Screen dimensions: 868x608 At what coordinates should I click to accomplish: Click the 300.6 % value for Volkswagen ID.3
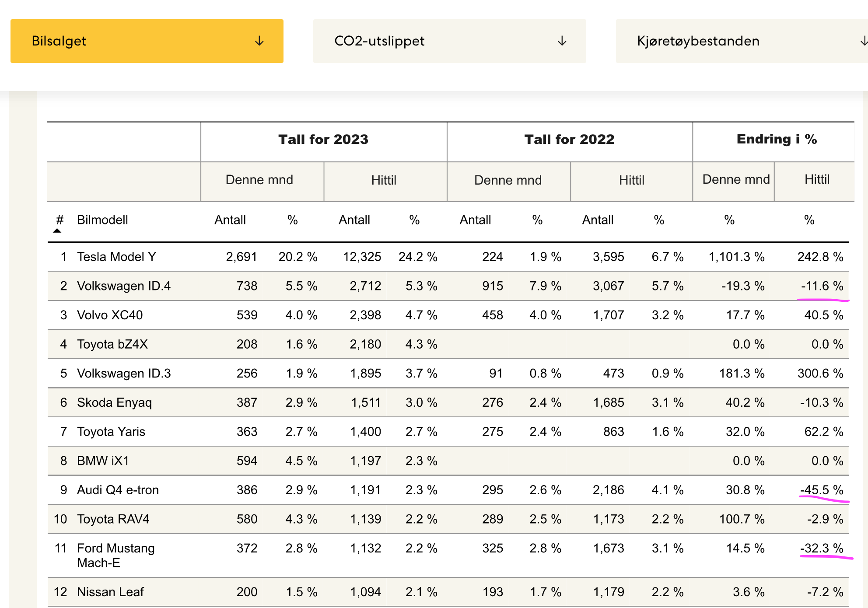click(x=820, y=374)
